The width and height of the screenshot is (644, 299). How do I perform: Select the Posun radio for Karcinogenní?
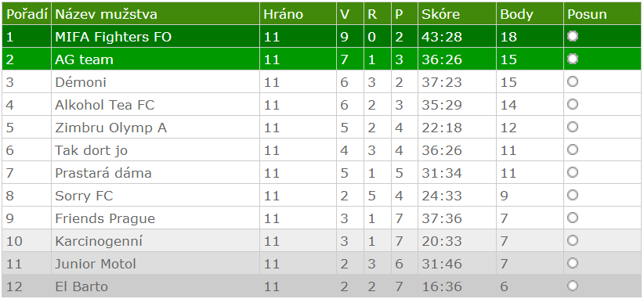click(x=573, y=240)
